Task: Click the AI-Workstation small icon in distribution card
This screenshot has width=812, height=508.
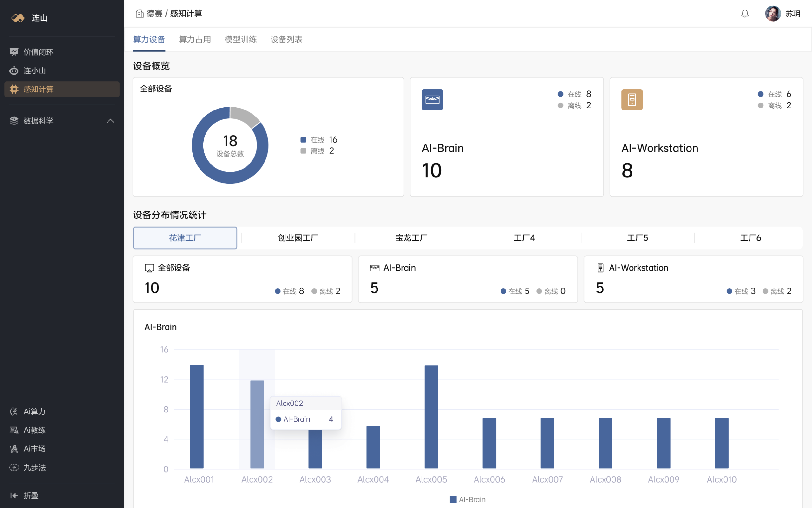Action: (x=601, y=268)
